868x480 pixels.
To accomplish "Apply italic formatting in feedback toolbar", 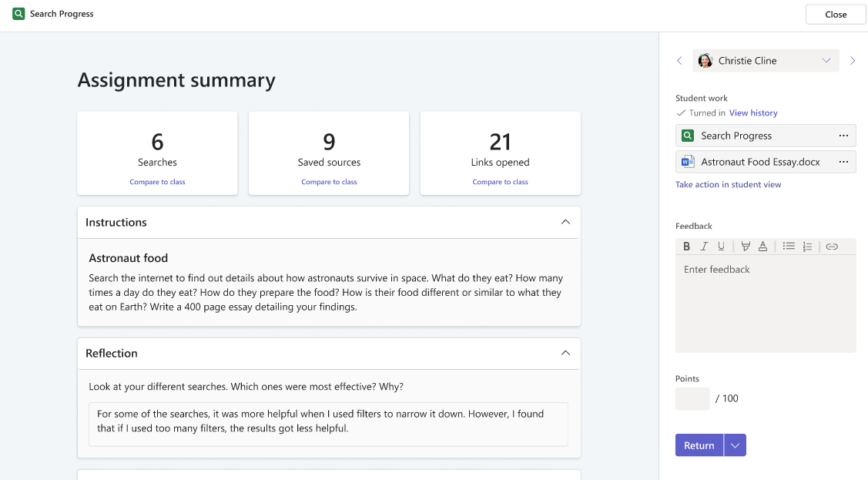I will [x=703, y=246].
